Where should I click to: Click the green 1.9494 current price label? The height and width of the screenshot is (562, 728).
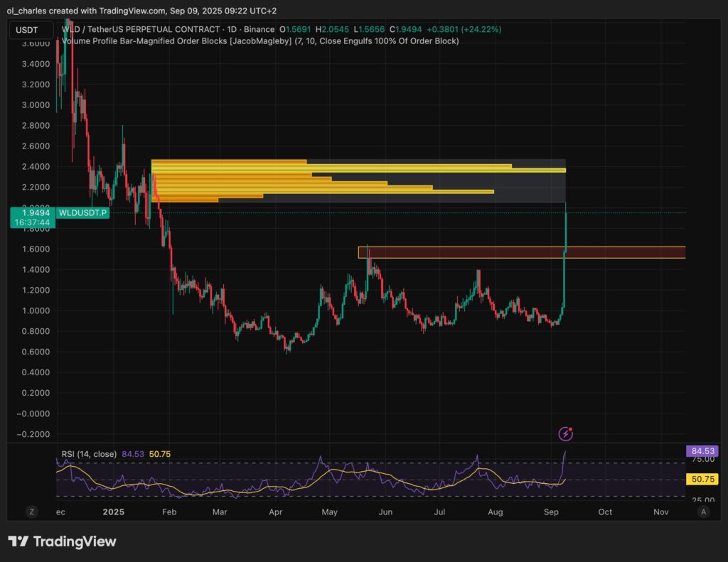[33, 212]
